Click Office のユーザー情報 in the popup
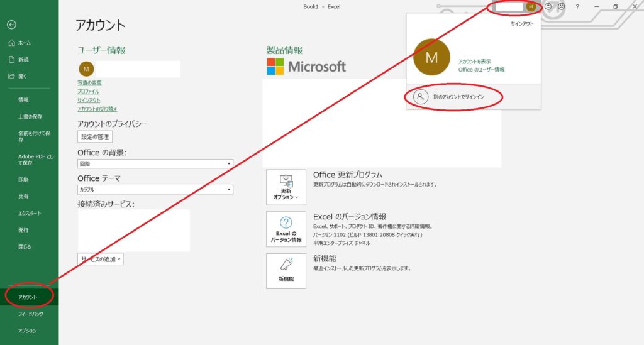 coord(481,70)
